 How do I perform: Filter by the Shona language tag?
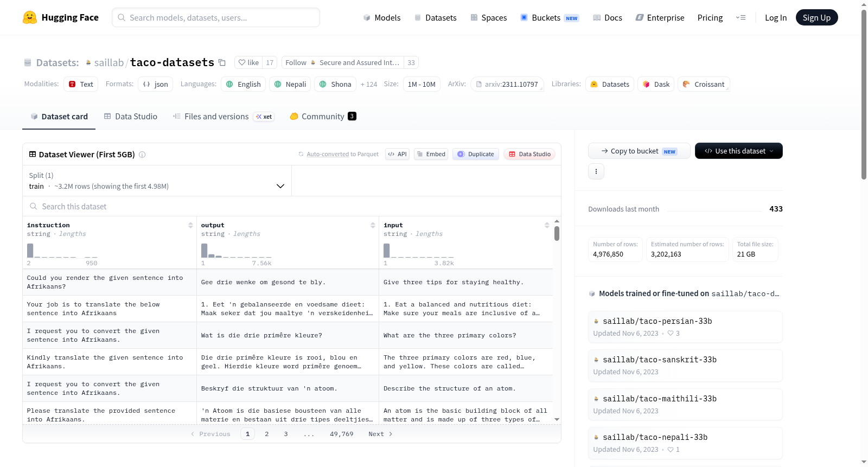point(335,84)
